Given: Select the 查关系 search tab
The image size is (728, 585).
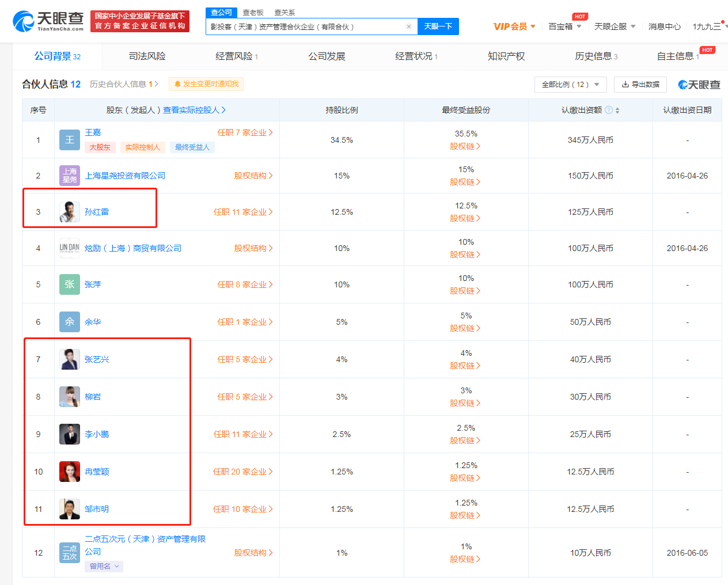Looking at the screenshot, I should pos(285,13).
